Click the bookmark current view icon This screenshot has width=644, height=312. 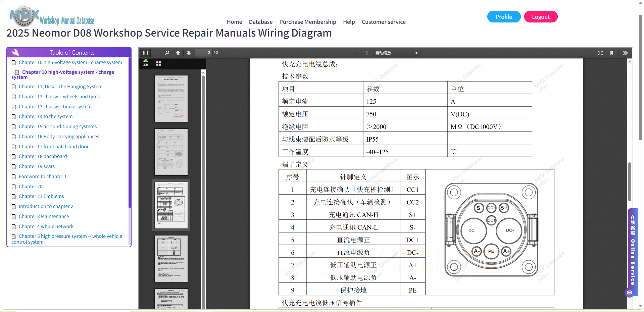point(612,53)
